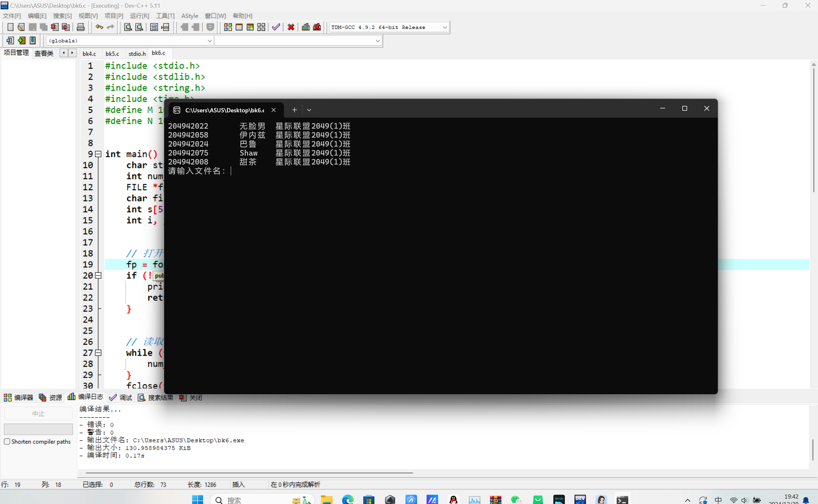
Task: Enable Shorten compiler paths checkbox
Action: coord(7,441)
